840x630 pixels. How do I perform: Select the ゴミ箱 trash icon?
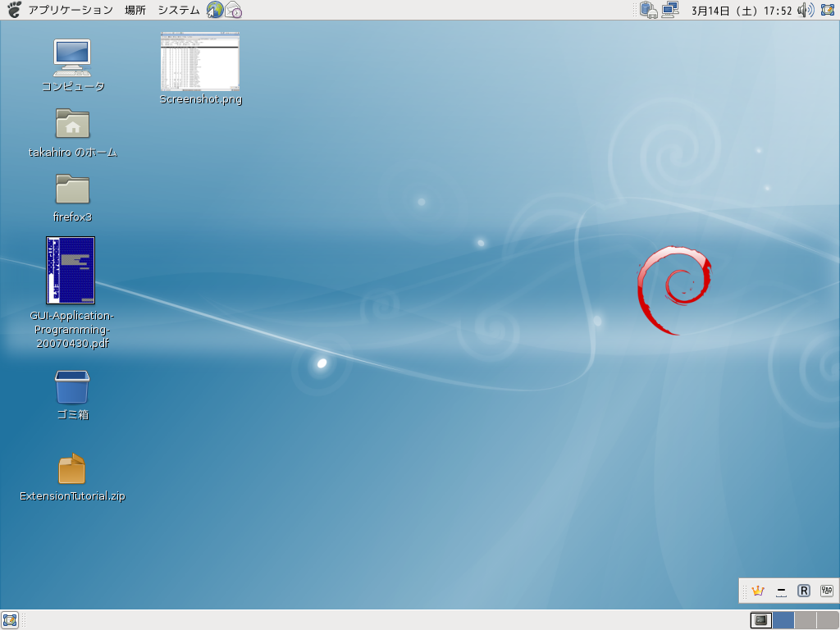[x=72, y=387]
